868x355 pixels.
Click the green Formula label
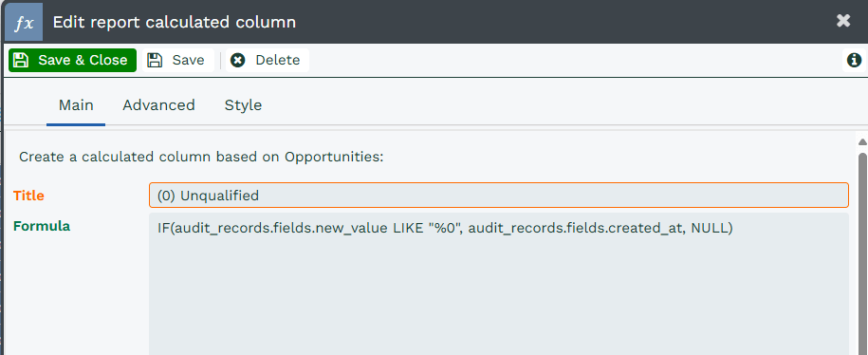pos(42,226)
